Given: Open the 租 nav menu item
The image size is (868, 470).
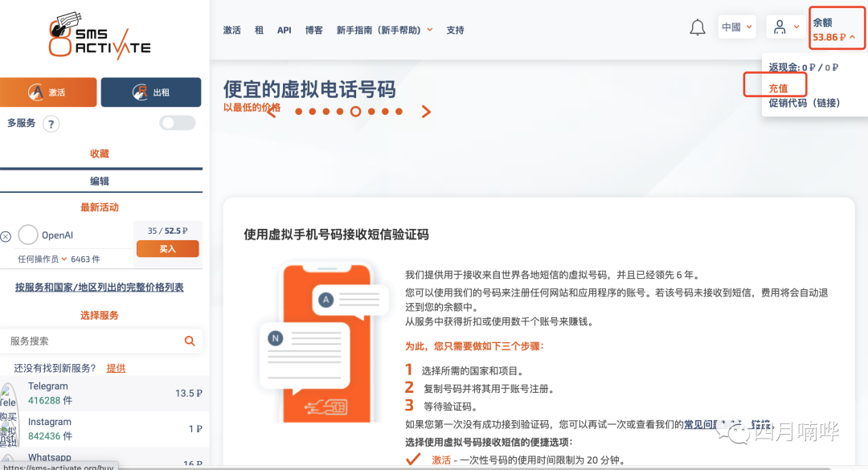Looking at the screenshot, I should 259,30.
